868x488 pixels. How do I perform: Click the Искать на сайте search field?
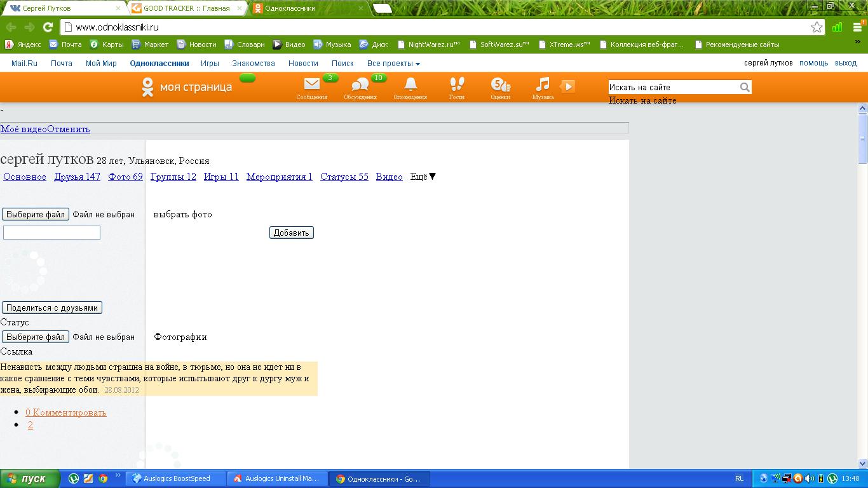[x=672, y=88]
